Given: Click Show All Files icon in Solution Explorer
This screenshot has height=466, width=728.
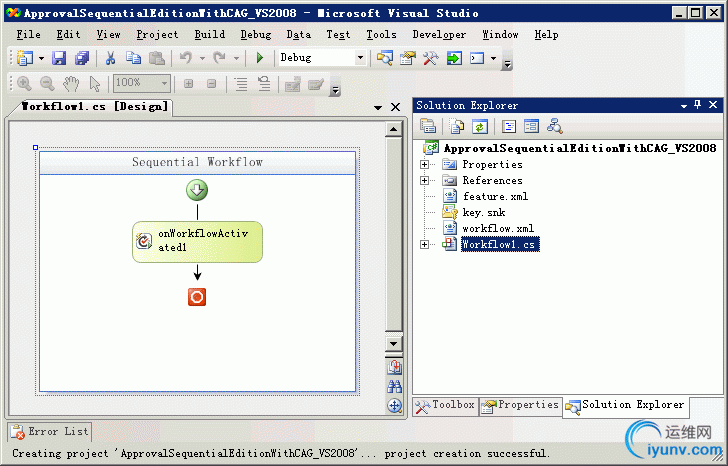Looking at the screenshot, I should [457, 126].
